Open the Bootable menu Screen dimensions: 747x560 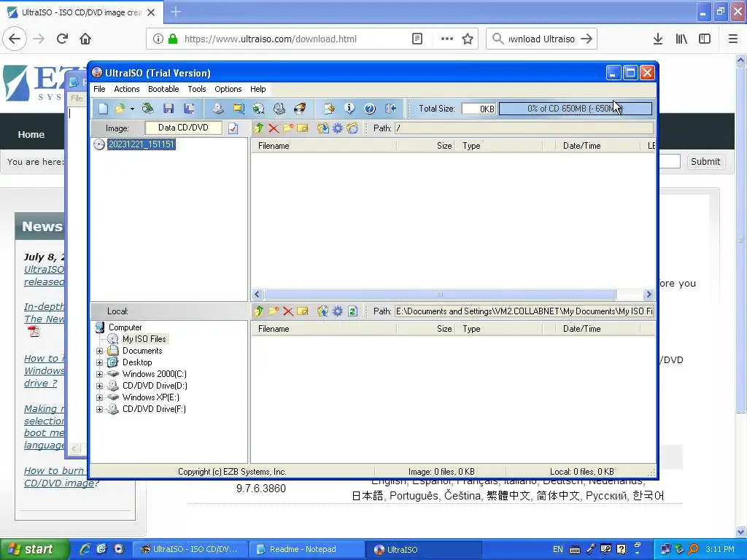163,89
